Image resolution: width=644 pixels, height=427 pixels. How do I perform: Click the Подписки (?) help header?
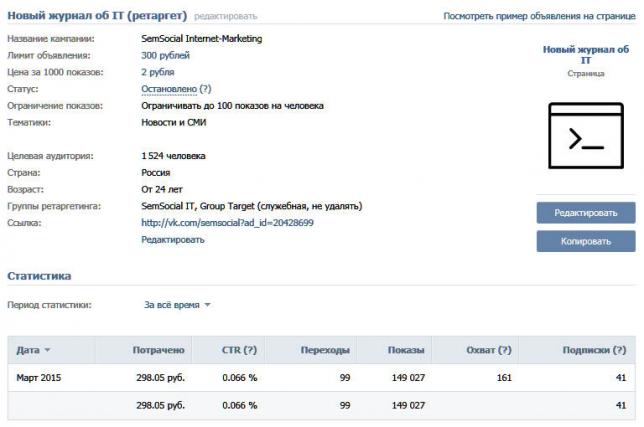click(x=594, y=350)
